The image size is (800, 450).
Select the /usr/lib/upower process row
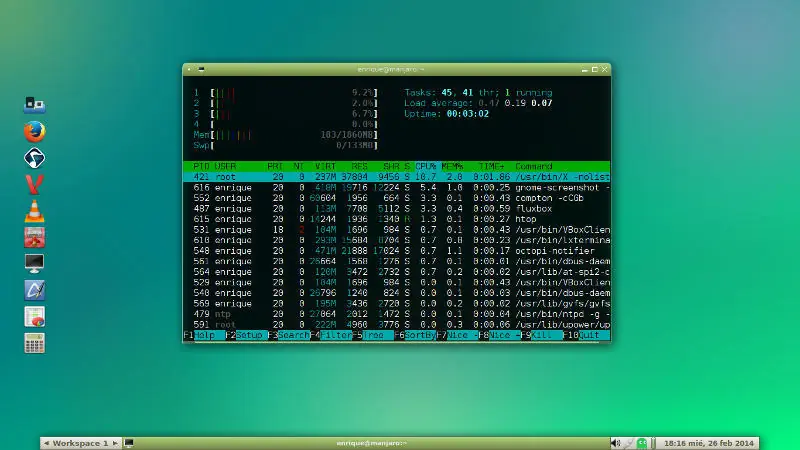click(396, 324)
